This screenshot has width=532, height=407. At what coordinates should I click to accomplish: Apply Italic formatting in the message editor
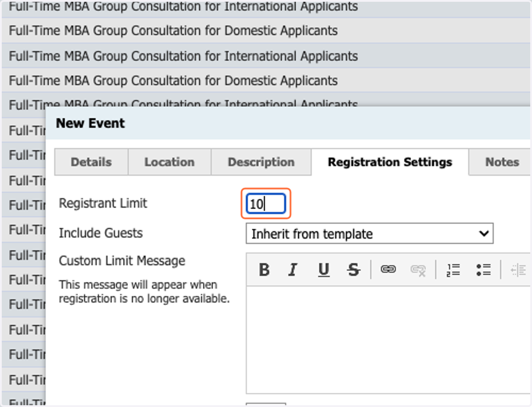293,269
